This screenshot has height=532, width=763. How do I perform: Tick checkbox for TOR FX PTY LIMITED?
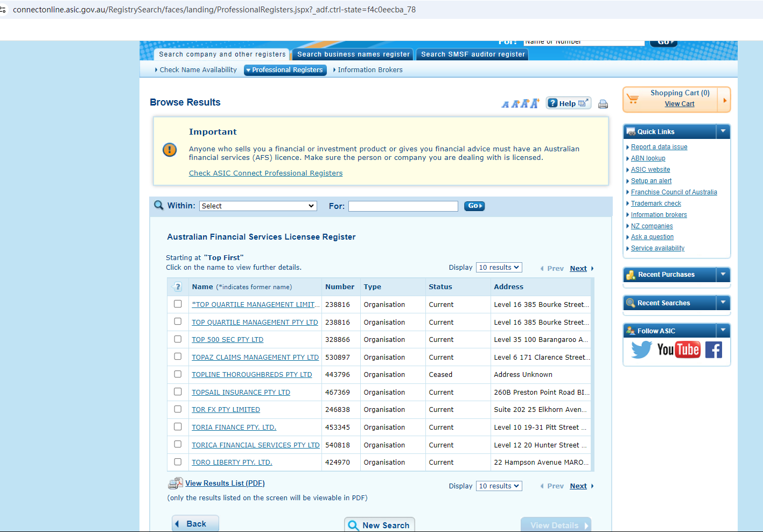[178, 409]
